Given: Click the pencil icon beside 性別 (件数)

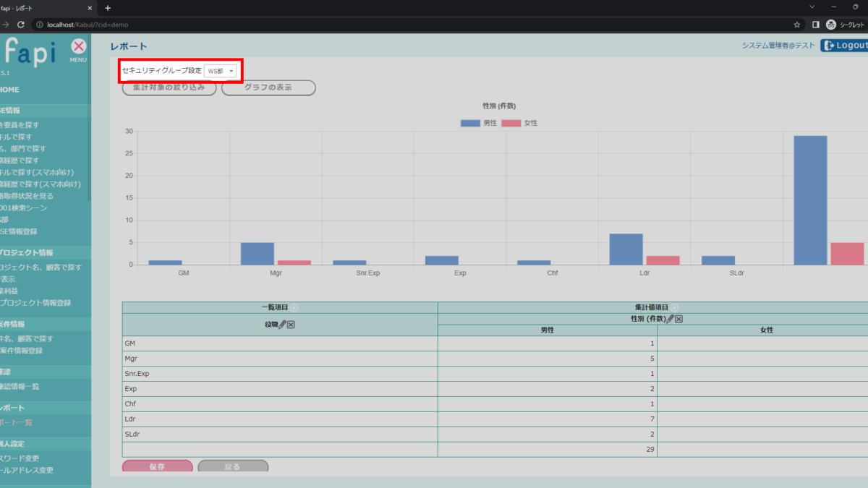Looking at the screenshot, I should 671,319.
